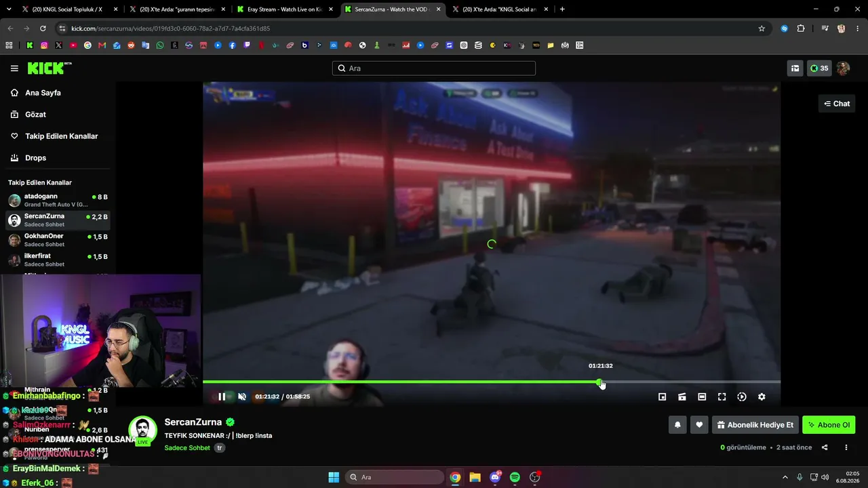868x488 pixels.
Task: Open the hamburger sidebar menu
Action: [14, 68]
